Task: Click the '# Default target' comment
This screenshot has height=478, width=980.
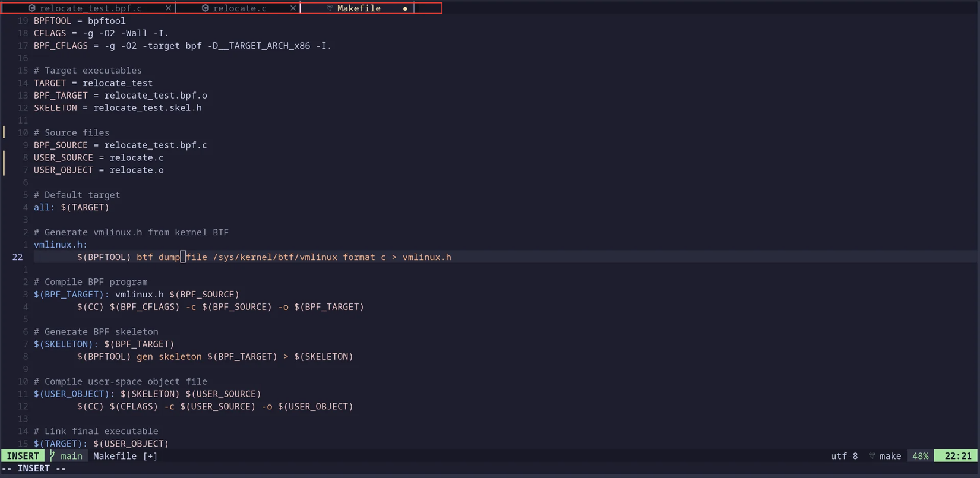Action: coord(77,195)
